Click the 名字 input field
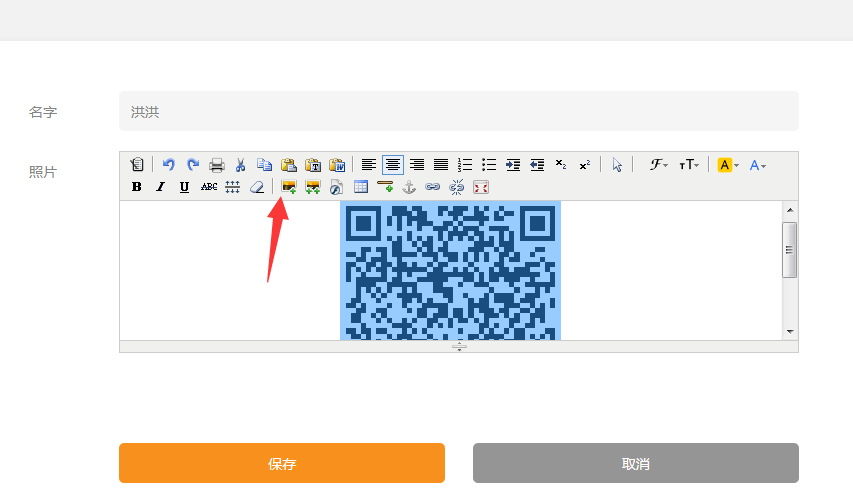The height and width of the screenshot is (500, 853). 458,112
